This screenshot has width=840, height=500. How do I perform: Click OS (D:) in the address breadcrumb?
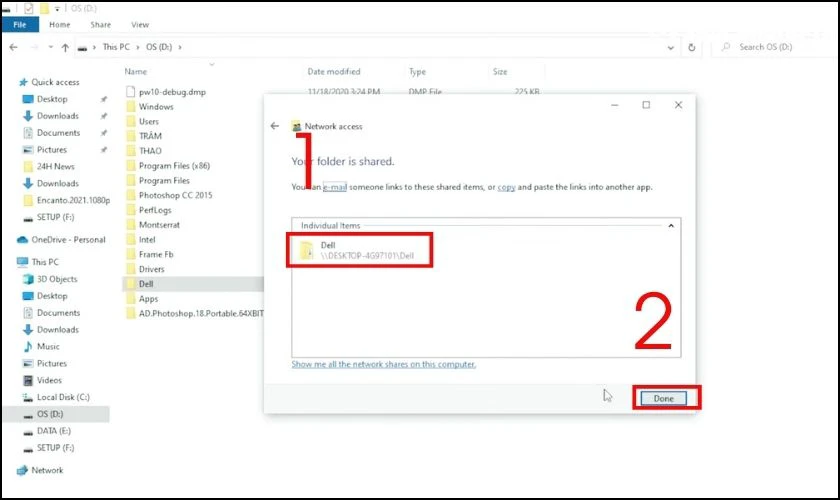pos(159,47)
